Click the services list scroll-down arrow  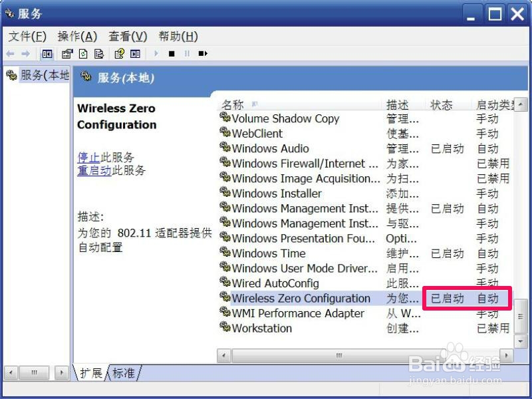(521, 341)
